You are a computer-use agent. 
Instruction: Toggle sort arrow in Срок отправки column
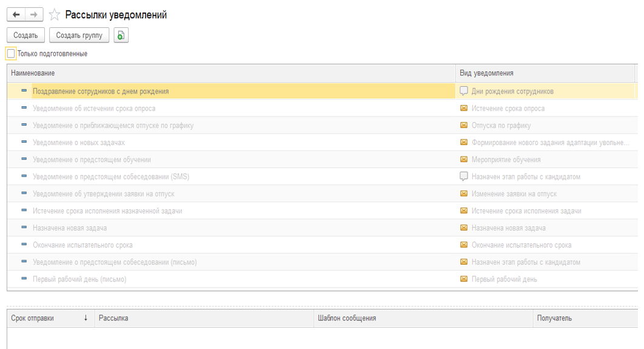(x=86, y=318)
